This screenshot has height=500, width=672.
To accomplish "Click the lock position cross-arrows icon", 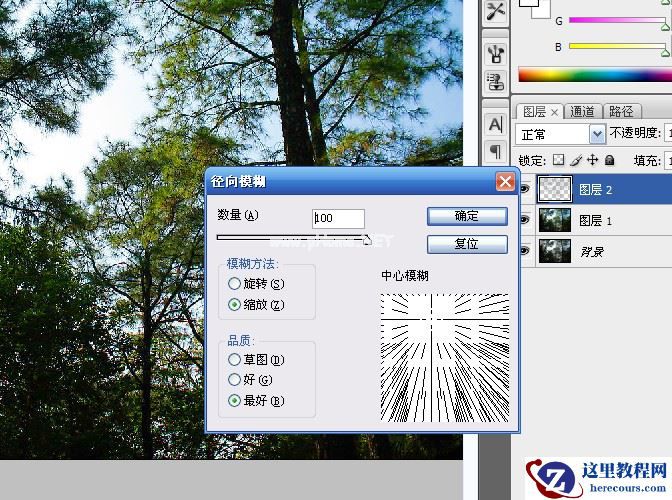I will pos(593,160).
